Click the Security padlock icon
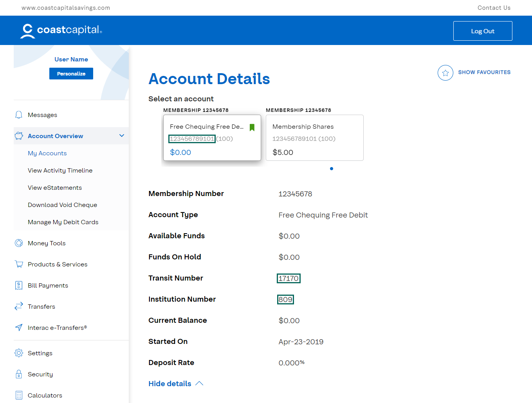532x403 pixels. 19,374
